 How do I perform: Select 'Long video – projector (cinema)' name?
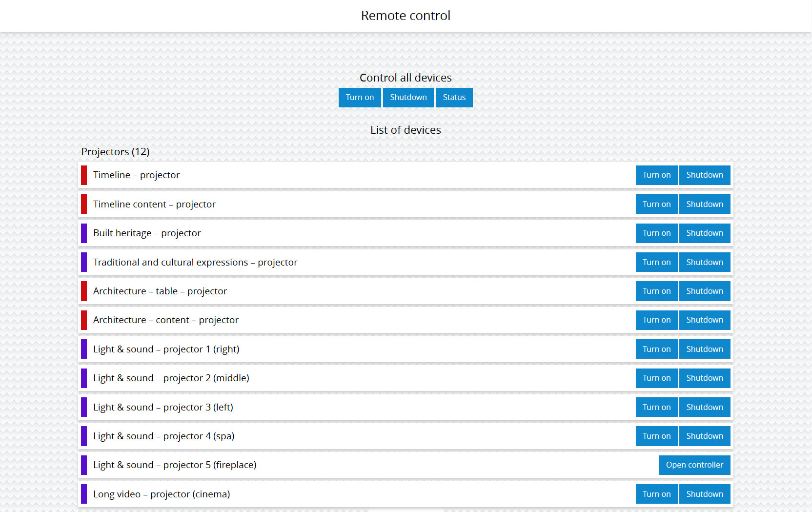[162, 494]
